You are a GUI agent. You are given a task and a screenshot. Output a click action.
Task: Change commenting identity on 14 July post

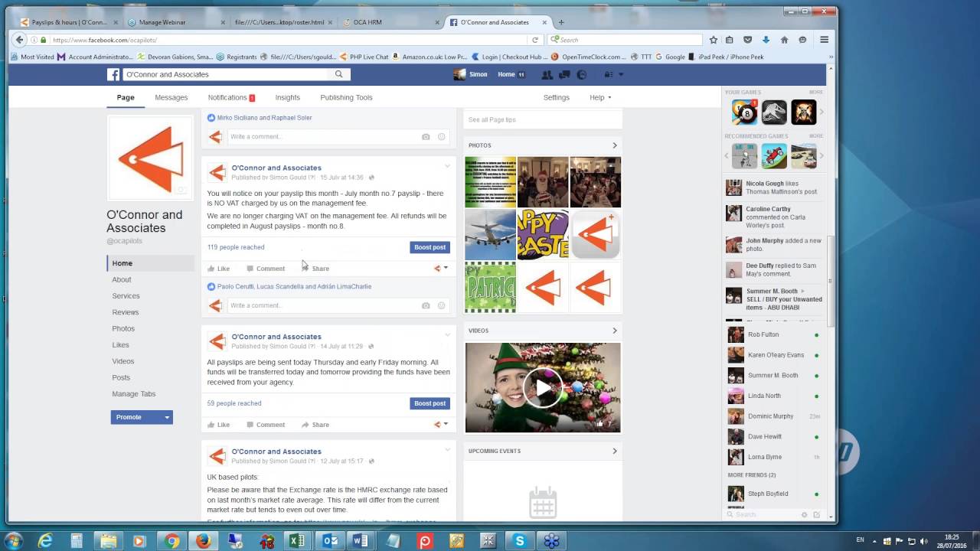440,424
